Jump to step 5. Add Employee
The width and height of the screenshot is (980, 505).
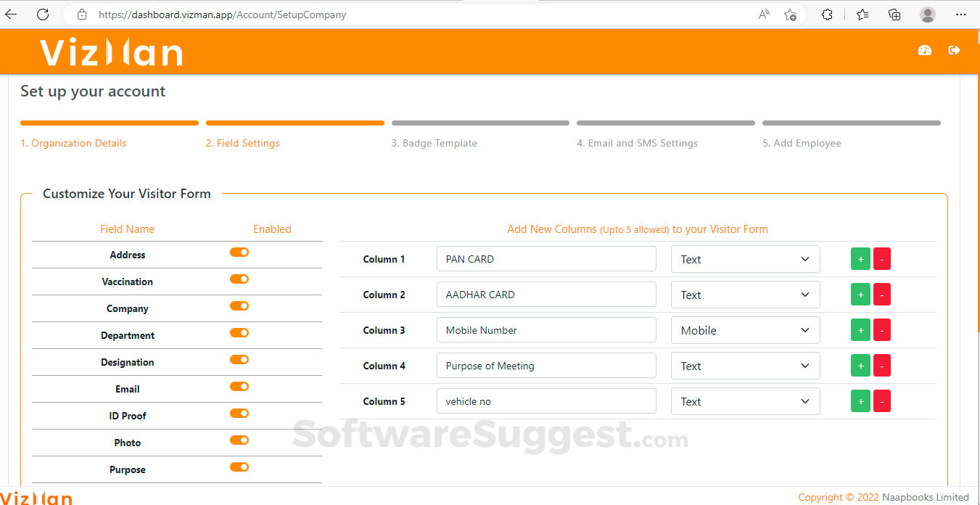point(802,143)
